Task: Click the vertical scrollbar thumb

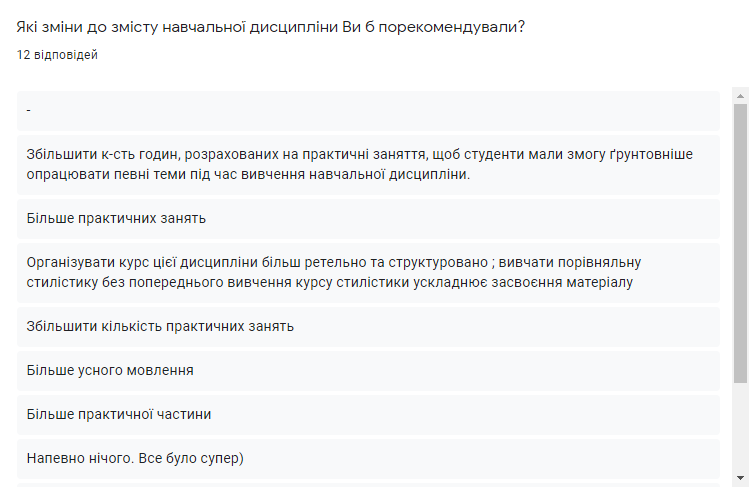Action: (740, 240)
